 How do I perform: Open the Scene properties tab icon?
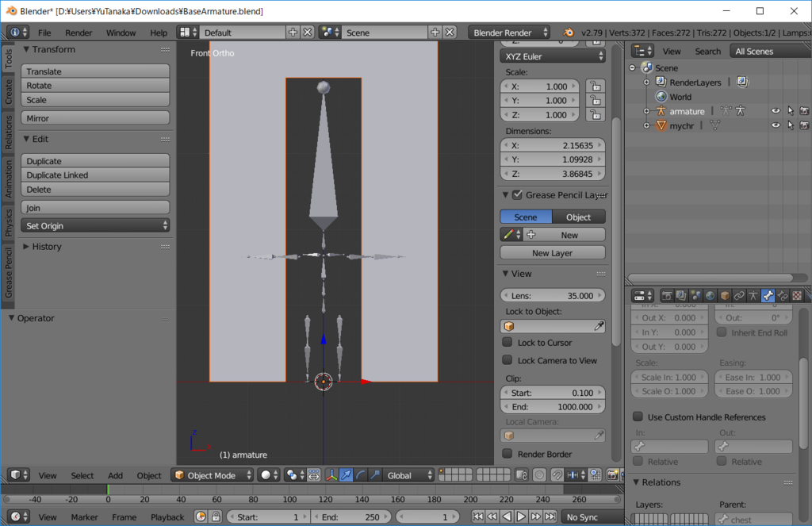pos(696,296)
